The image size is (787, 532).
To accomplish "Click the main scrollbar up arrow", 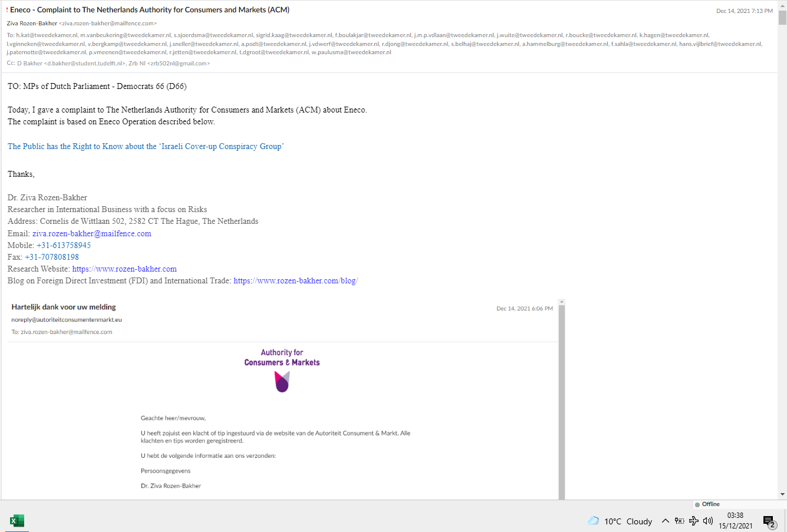I will (x=782, y=5).
